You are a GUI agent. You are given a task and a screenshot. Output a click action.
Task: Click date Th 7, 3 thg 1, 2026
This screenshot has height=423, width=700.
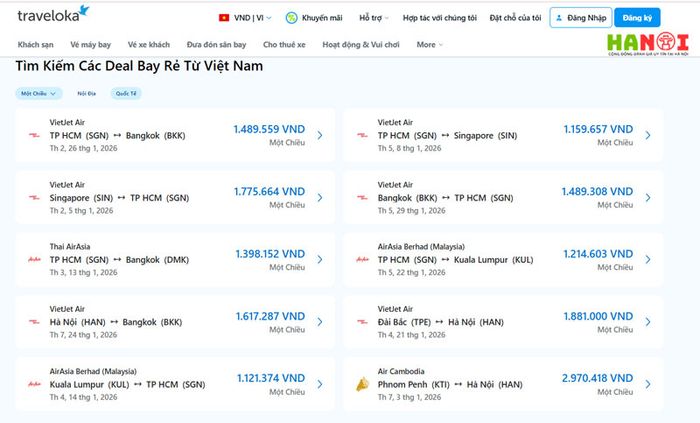tap(409, 397)
